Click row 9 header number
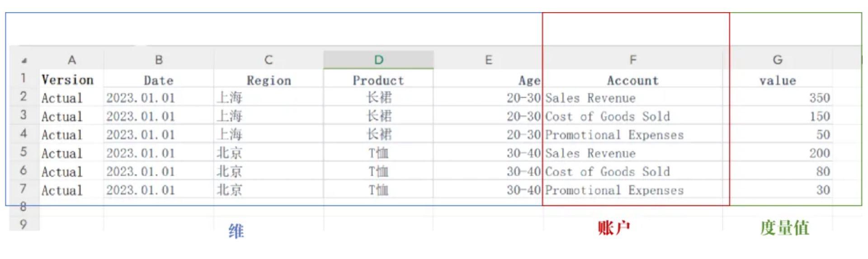This screenshot has width=868, height=259. tap(24, 224)
